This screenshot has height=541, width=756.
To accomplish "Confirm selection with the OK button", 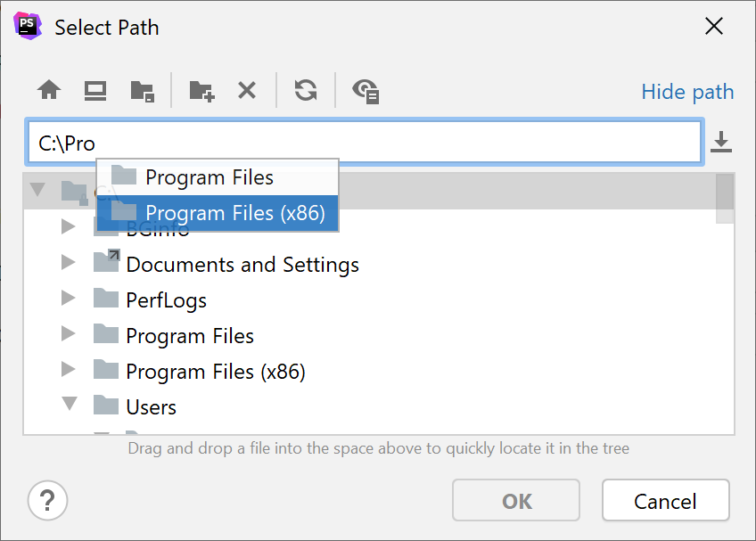I will 515,500.
